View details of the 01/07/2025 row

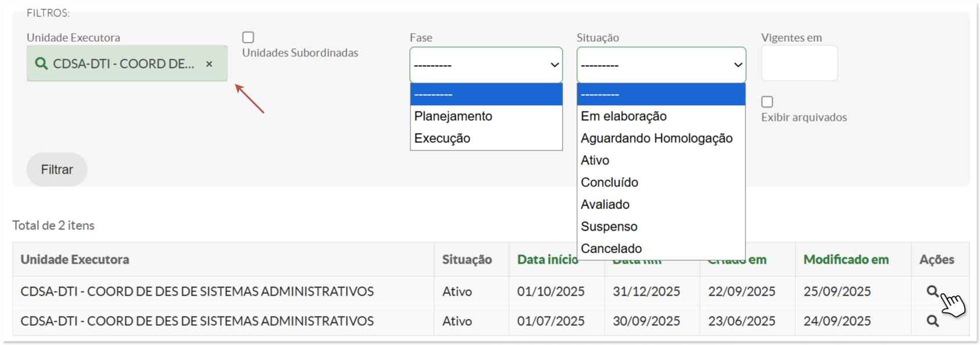932,321
